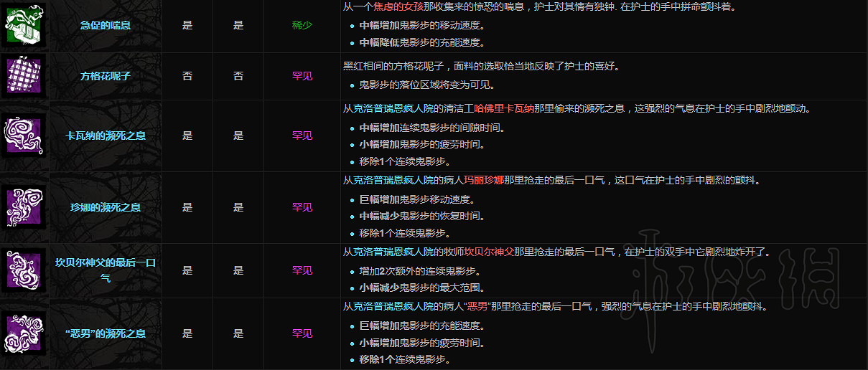Click 罕见 rarity in 坎贝尔神父 row
This screenshot has width=868, height=370.
click(x=302, y=270)
